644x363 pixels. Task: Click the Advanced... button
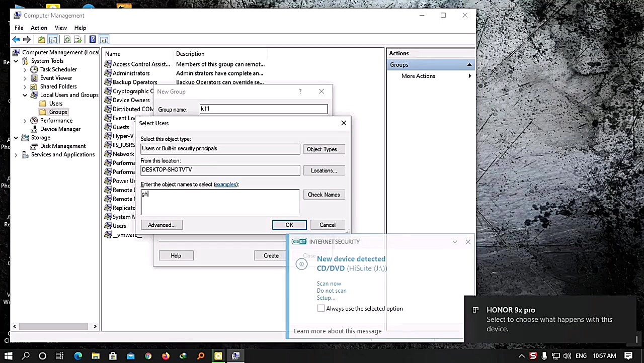[x=162, y=225]
